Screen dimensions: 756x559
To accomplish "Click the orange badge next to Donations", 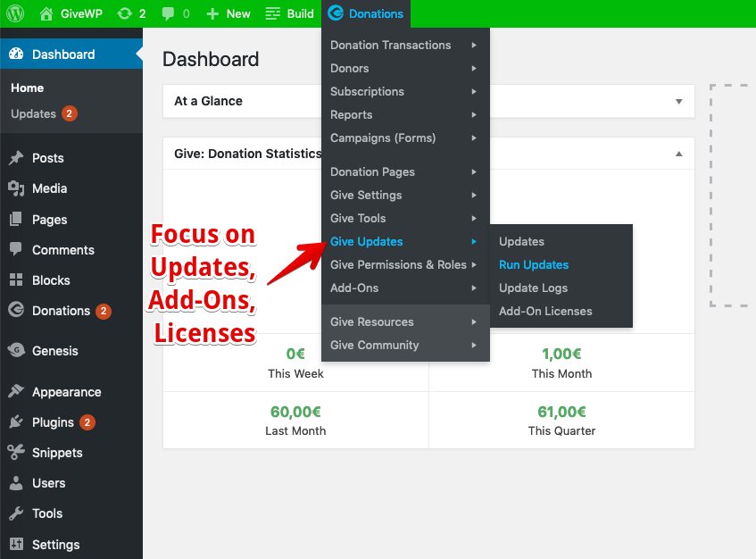I will pos(104,311).
